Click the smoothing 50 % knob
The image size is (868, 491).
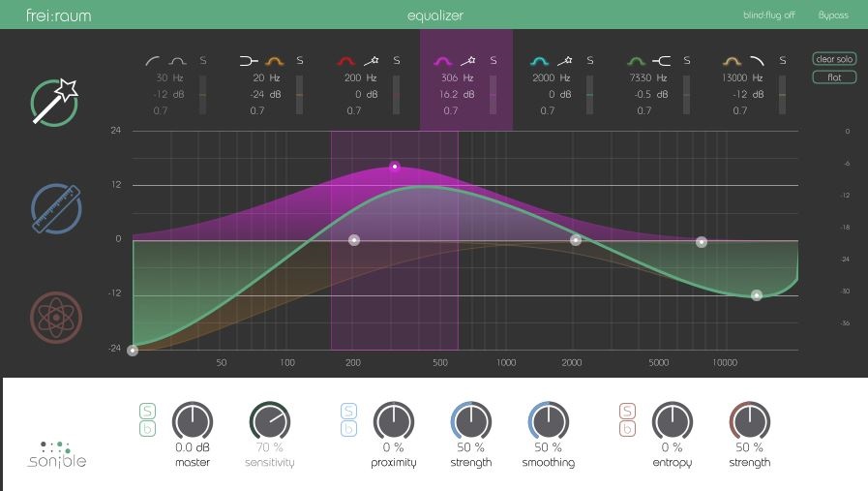click(548, 421)
